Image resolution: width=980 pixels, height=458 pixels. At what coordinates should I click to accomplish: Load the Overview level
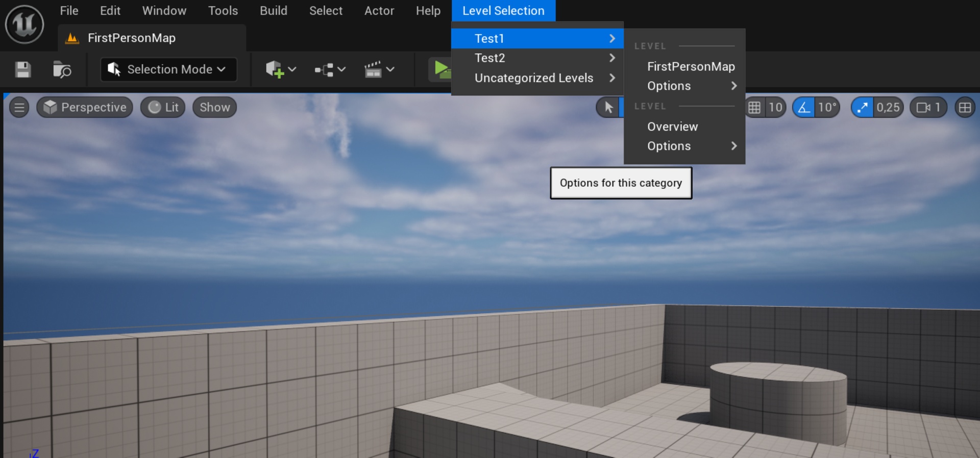click(684, 127)
